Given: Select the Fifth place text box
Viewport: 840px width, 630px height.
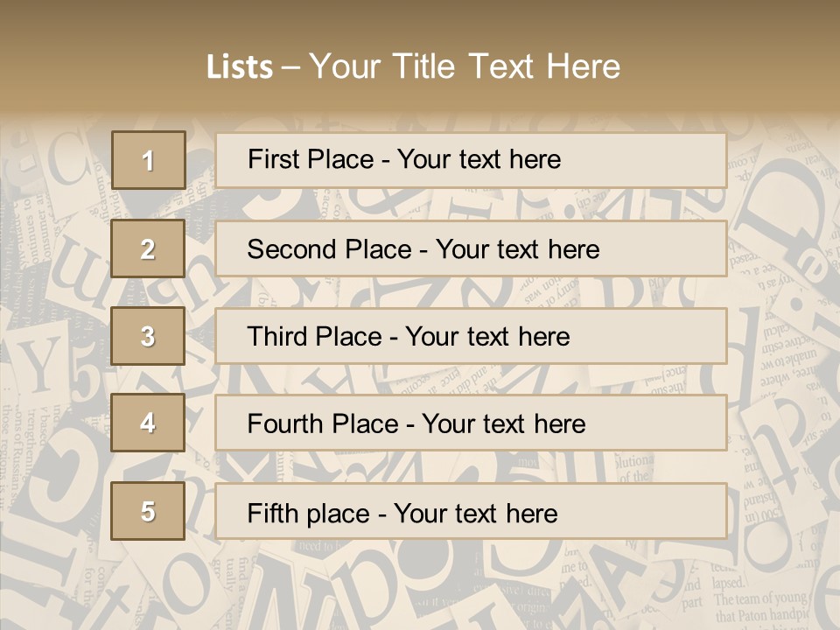Looking at the screenshot, I should [471, 512].
